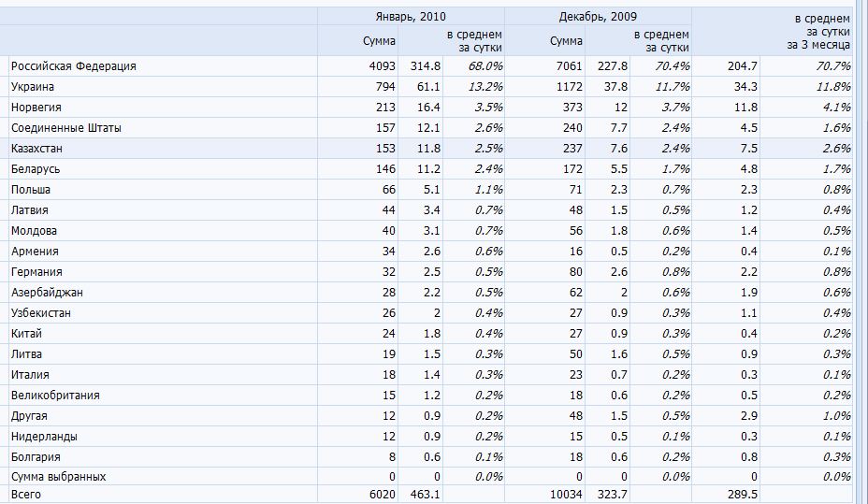Click the January total sum cell 6020

[x=383, y=494]
